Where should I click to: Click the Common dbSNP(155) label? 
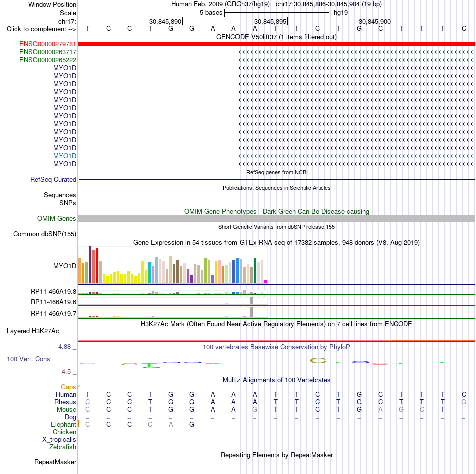click(x=44, y=234)
